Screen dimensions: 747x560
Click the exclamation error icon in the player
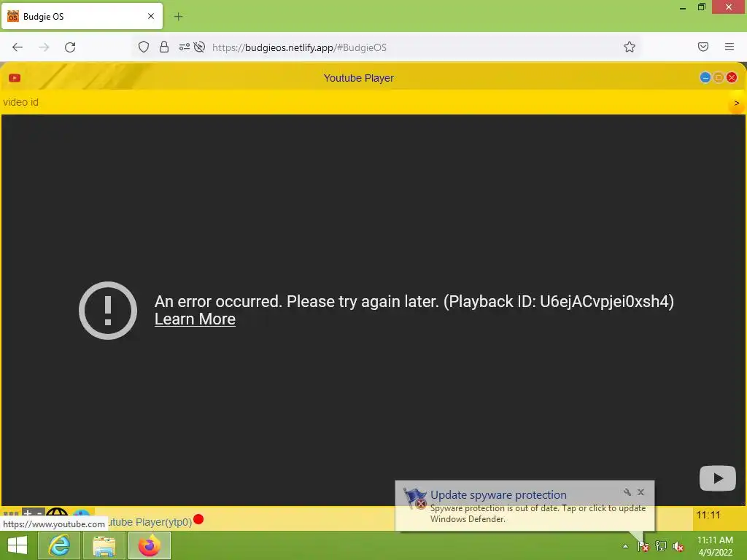coord(108,311)
